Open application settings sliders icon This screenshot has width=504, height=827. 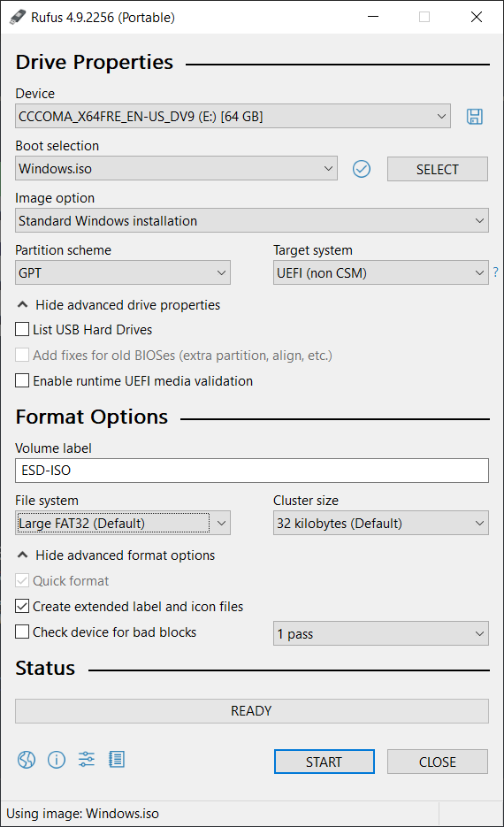(87, 760)
